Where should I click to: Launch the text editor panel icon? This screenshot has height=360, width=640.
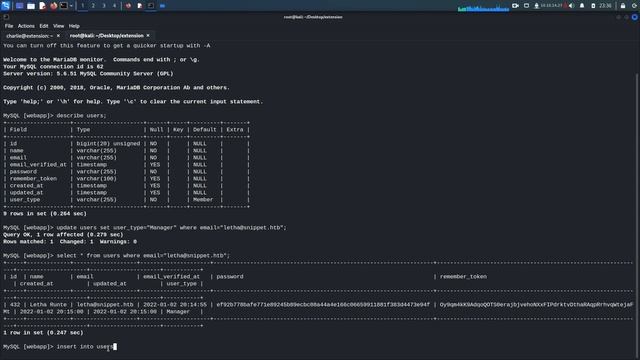coord(42,6)
